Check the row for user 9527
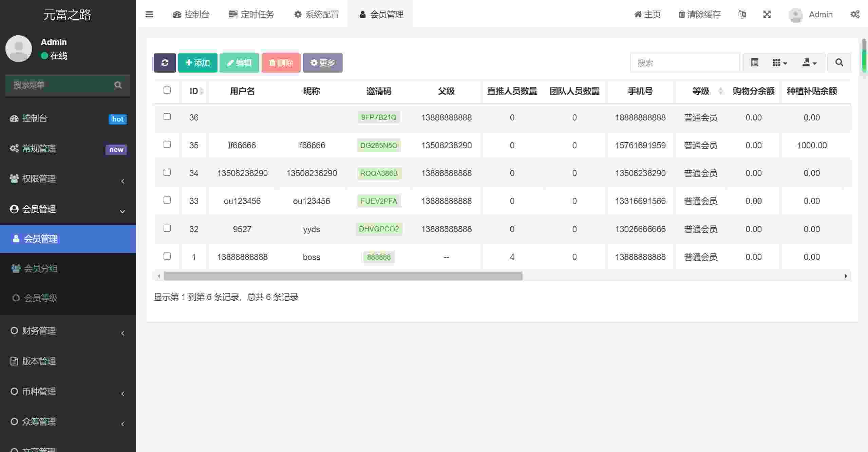This screenshot has height=452, width=868. (x=167, y=228)
